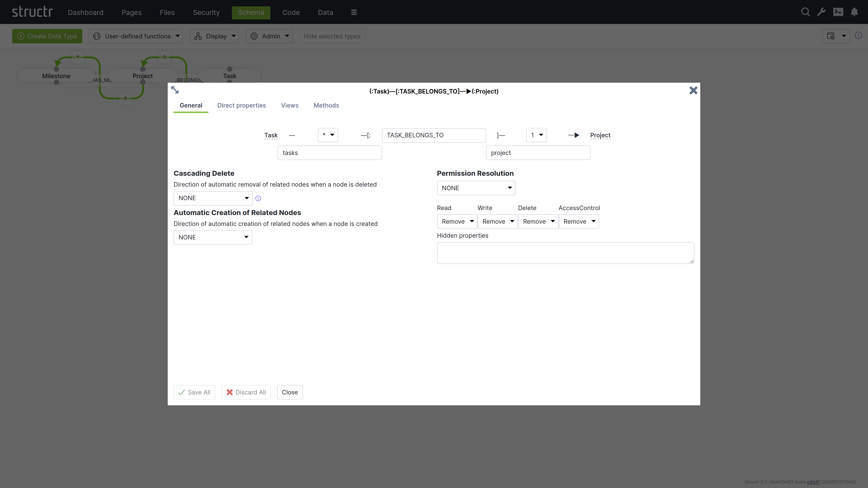This screenshot has height=488, width=868.
Task: Click the Hidden properties text area
Action: coord(565,253)
